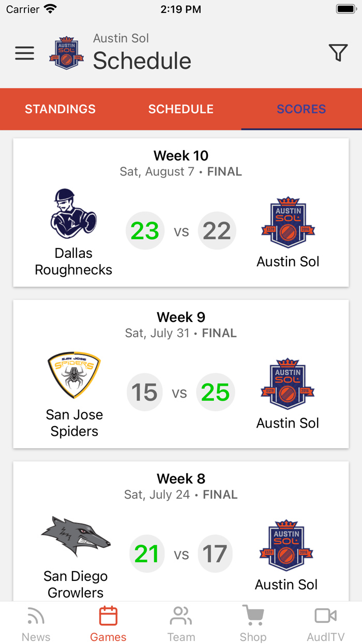Tap the Austin Sol header logo
This screenshot has width=362, height=644.
pos(66,53)
